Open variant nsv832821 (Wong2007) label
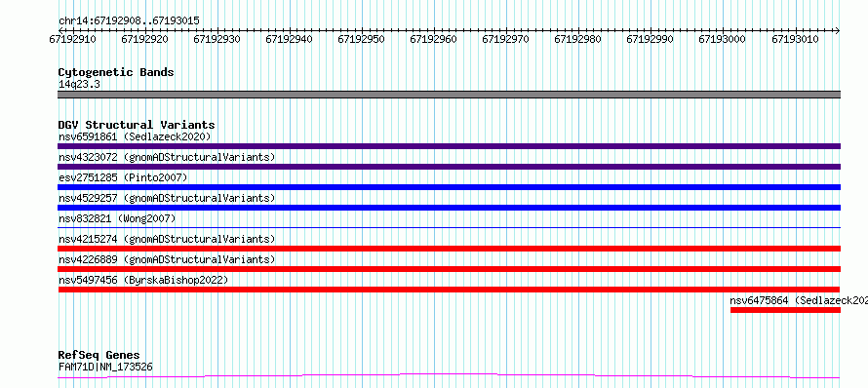This screenshot has height=388, width=868. (117, 218)
